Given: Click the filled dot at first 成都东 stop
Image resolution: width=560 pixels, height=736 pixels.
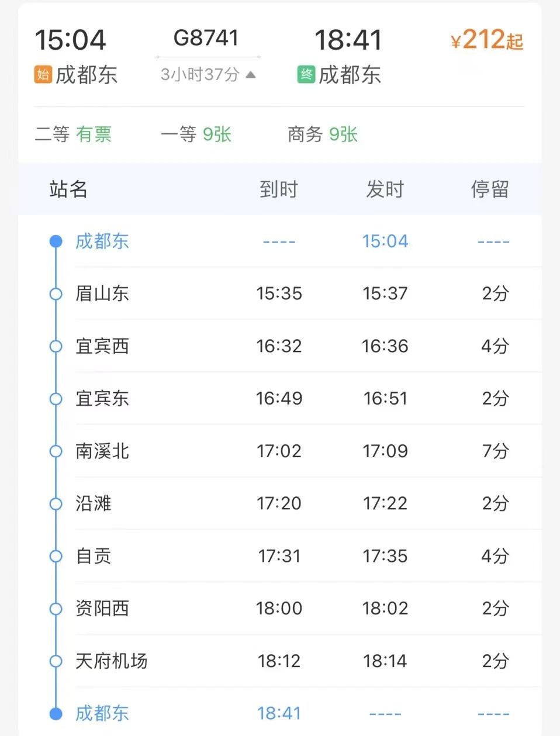Looking at the screenshot, I should point(56,241).
